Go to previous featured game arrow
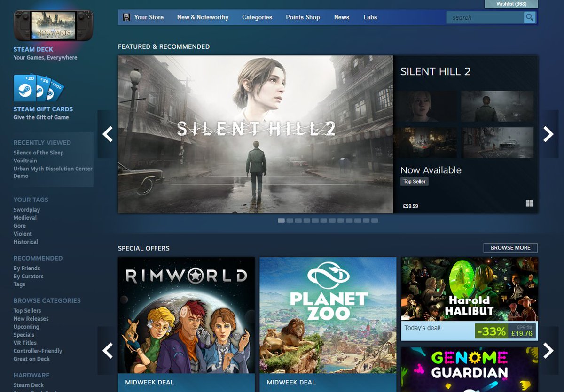 tap(108, 134)
